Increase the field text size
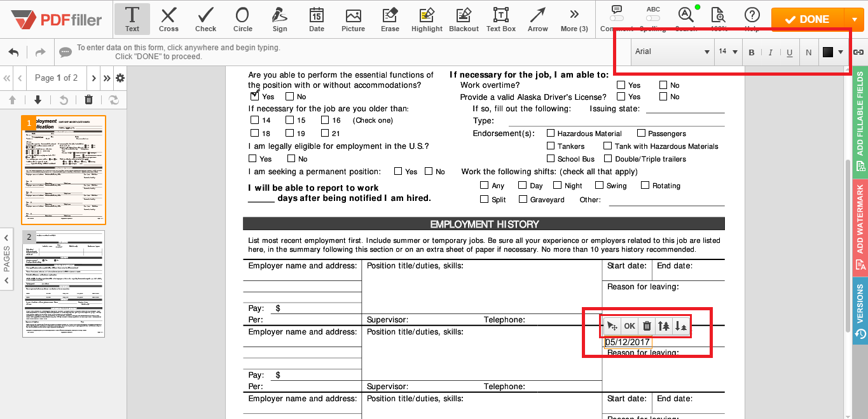 pos(663,326)
